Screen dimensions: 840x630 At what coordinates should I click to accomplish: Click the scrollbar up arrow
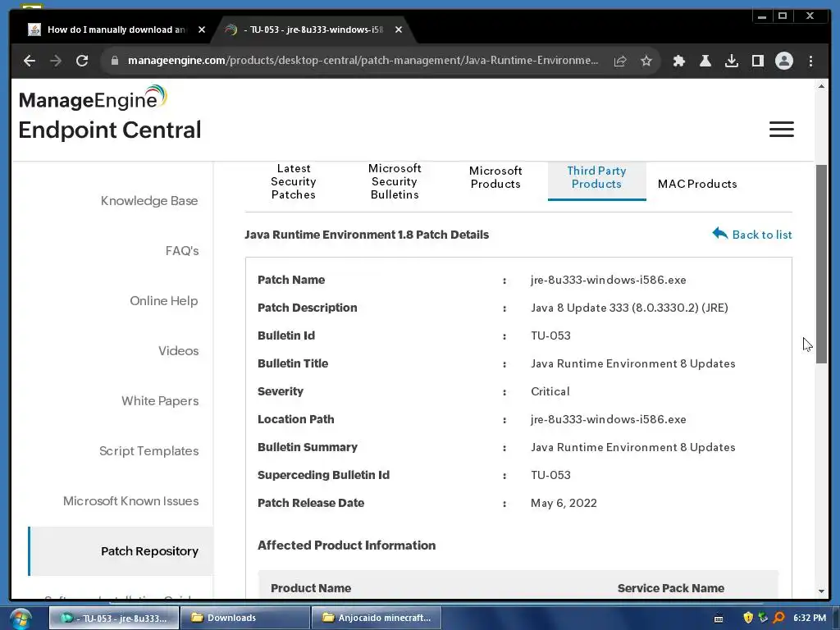coord(820,86)
